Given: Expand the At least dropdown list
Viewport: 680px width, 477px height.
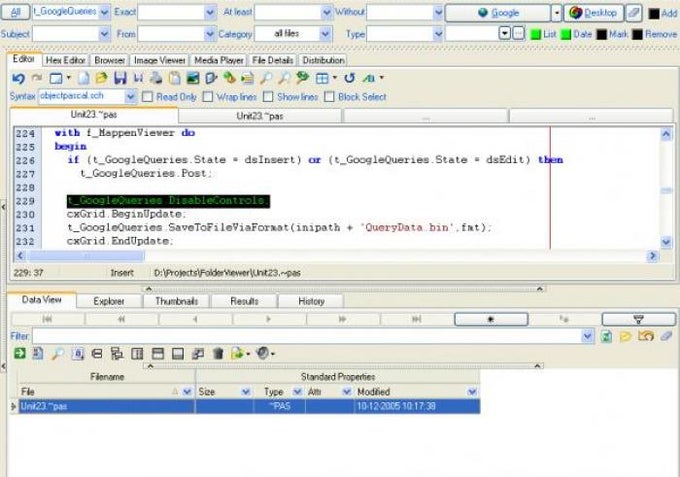Looking at the screenshot, I should [x=327, y=12].
